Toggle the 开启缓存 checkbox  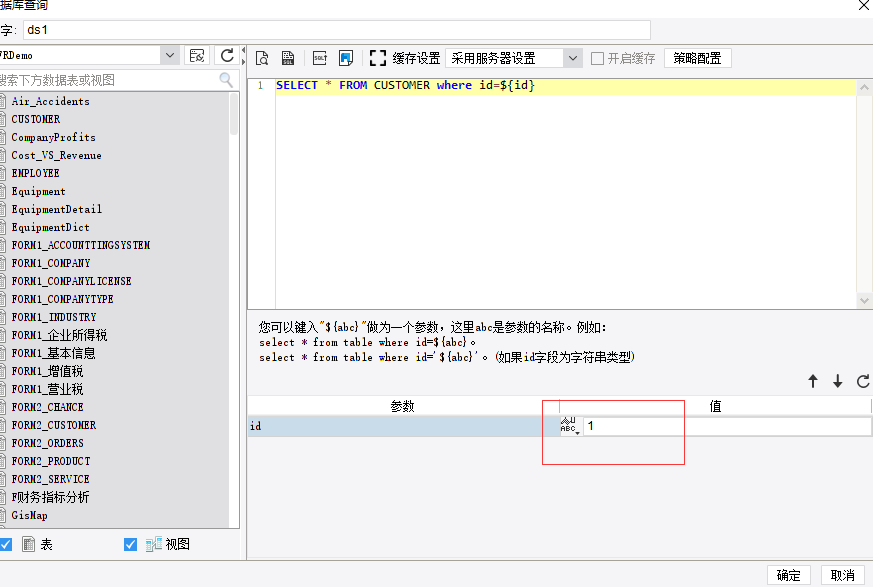597,58
